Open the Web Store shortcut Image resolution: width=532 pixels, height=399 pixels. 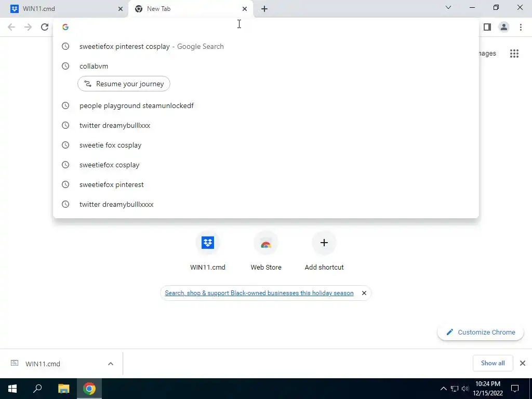pyautogui.click(x=266, y=251)
